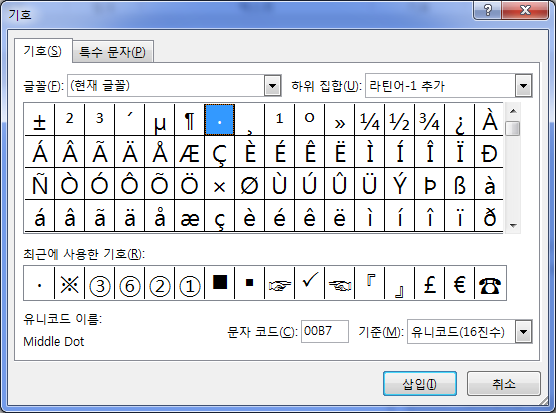Select the capital Thorn Þ symbol

click(429, 184)
